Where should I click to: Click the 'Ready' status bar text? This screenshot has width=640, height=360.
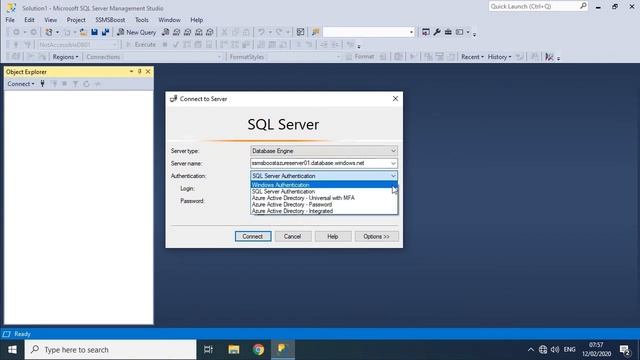coord(22,334)
